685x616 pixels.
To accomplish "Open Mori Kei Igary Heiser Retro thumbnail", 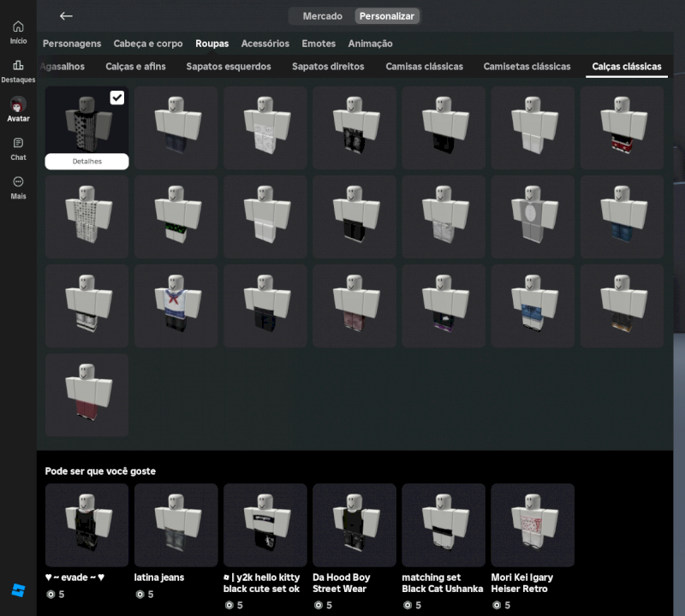I will pos(533,524).
